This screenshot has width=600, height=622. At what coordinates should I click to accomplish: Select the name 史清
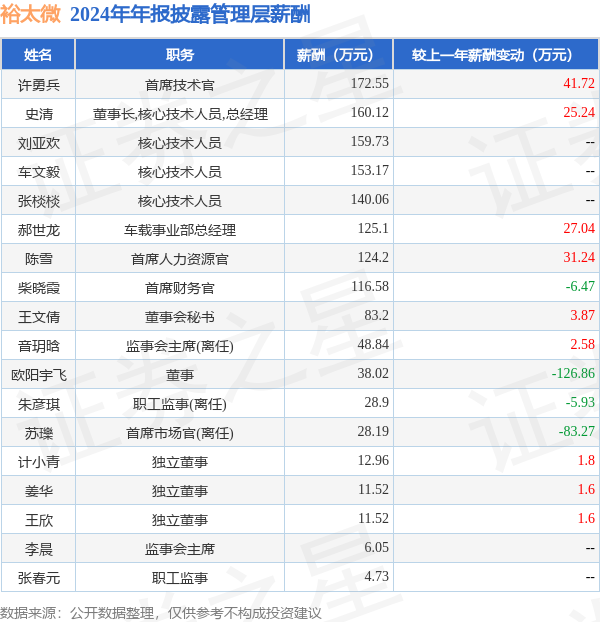click(39, 114)
